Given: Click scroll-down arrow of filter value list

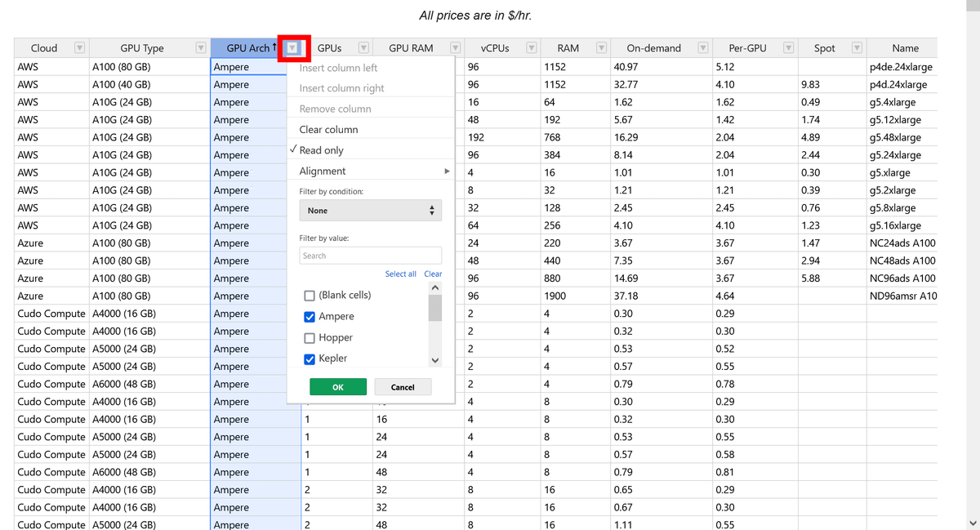Looking at the screenshot, I should click(435, 360).
